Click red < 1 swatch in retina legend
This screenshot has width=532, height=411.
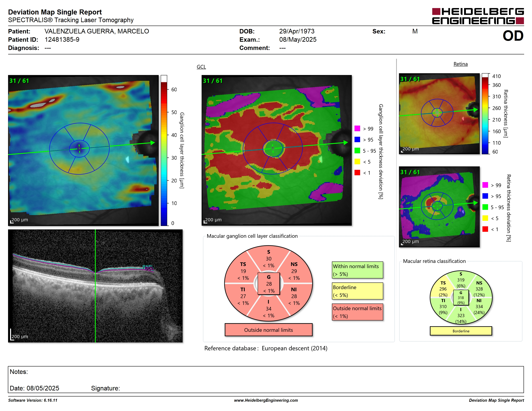point(485,229)
